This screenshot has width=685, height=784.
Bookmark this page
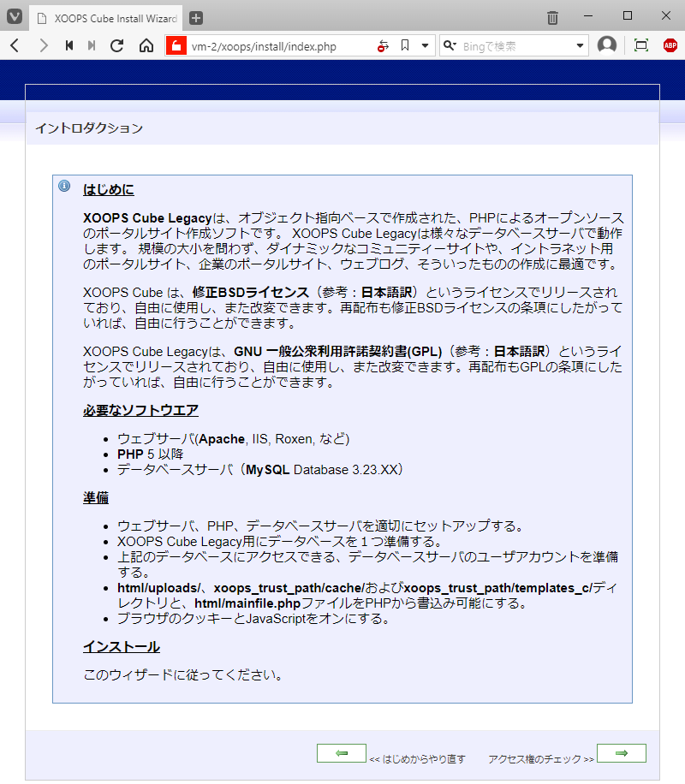(x=405, y=46)
